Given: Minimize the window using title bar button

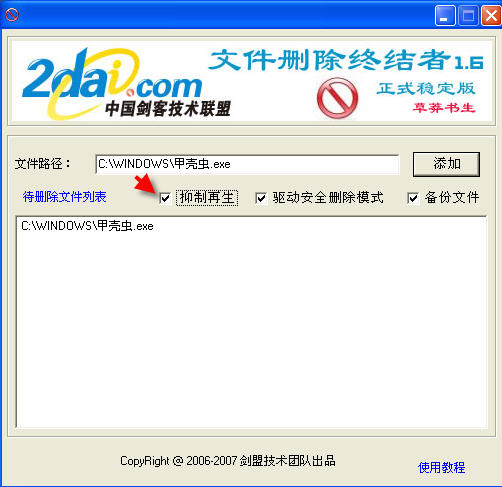Looking at the screenshot, I should [x=445, y=16].
